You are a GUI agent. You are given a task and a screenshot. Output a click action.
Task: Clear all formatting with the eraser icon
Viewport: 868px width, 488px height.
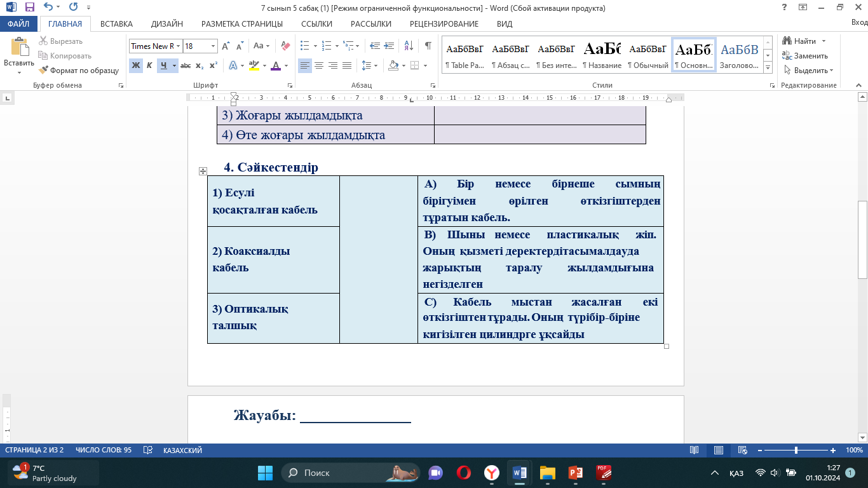click(285, 46)
